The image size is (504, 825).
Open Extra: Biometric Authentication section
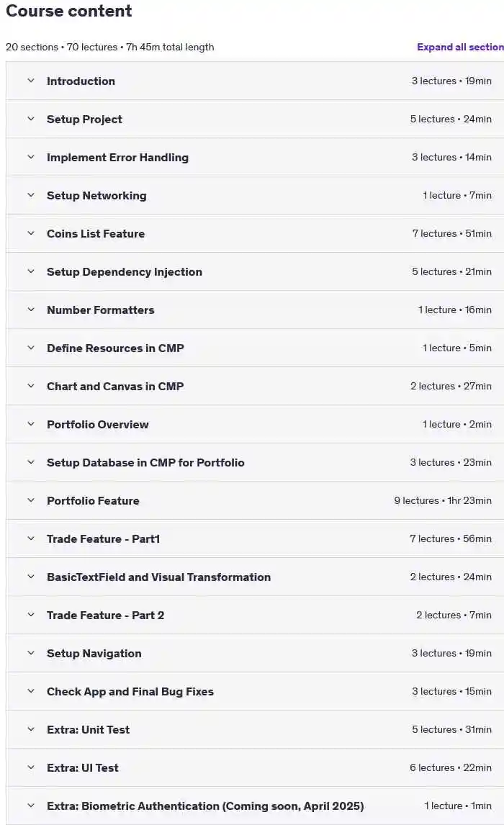[255, 806]
